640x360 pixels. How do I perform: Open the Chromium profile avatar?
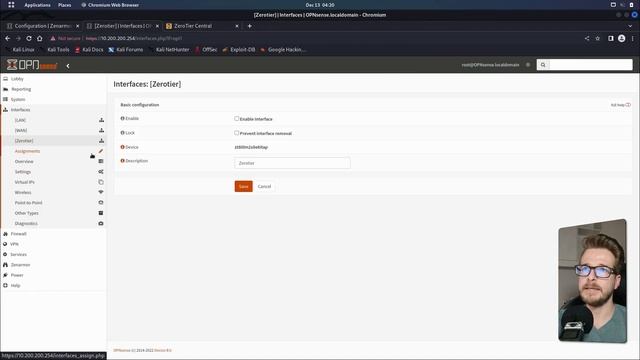pyautogui.click(x=621, y=38)
